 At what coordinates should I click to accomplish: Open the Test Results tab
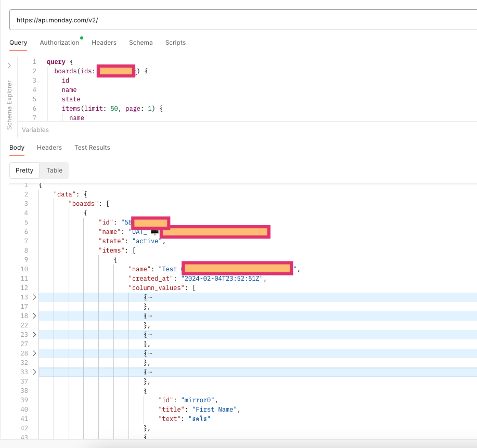(x=92, y=148)
